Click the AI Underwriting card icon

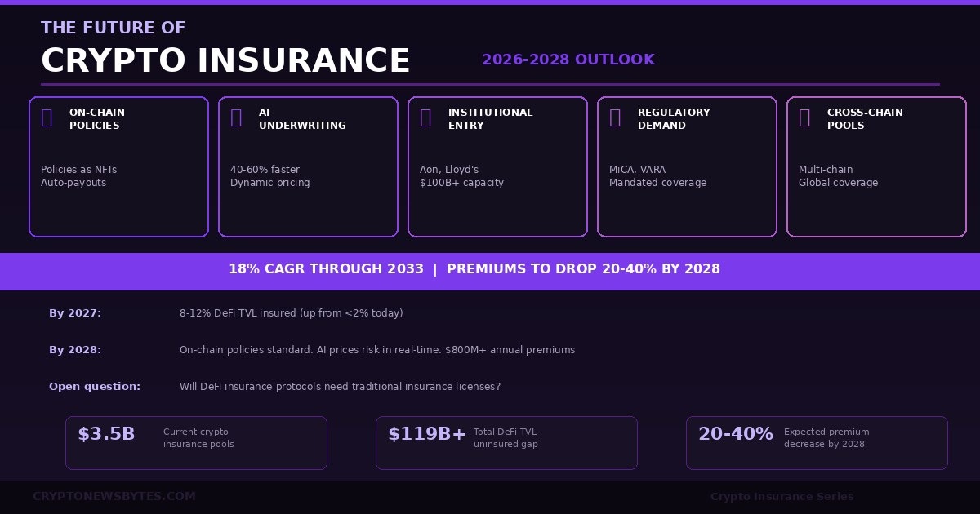tap(236, 117)
